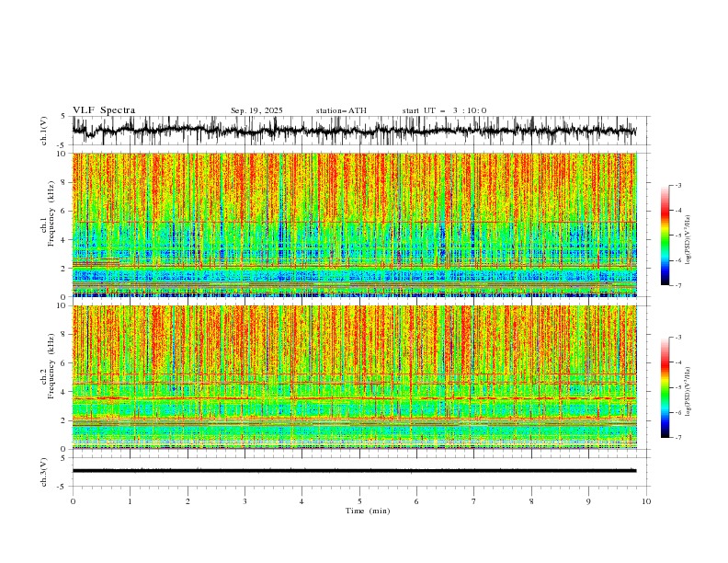This screenshot has height=563, width=728.
Task: Click the ch.1 PSD color scale bar
Action: pyautogui.click(x=665, y=236)
